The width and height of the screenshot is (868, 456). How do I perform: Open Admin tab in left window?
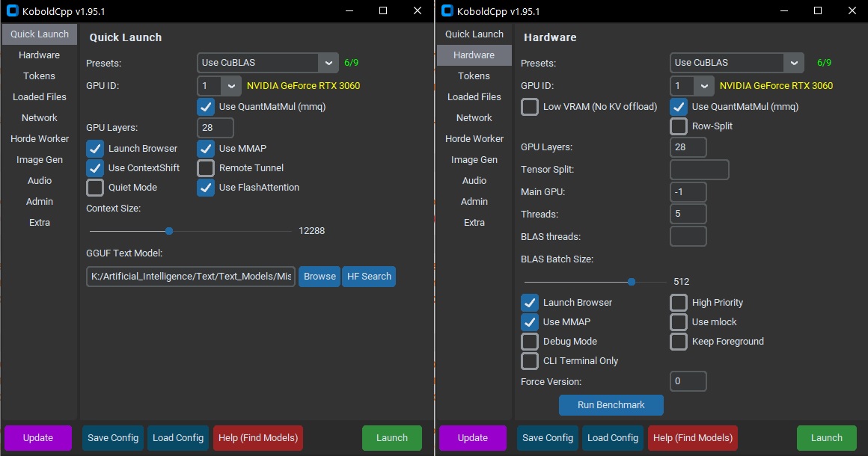(40, 202)
